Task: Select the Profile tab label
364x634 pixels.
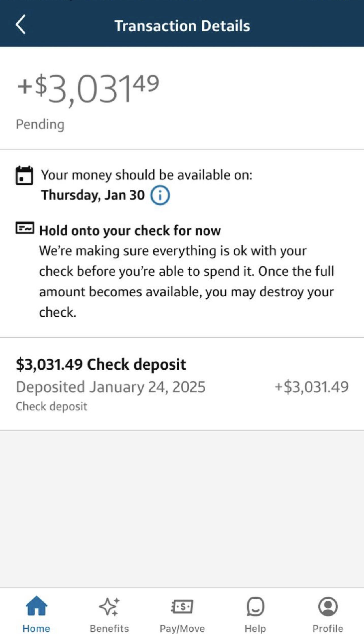Action: (328, 628)
